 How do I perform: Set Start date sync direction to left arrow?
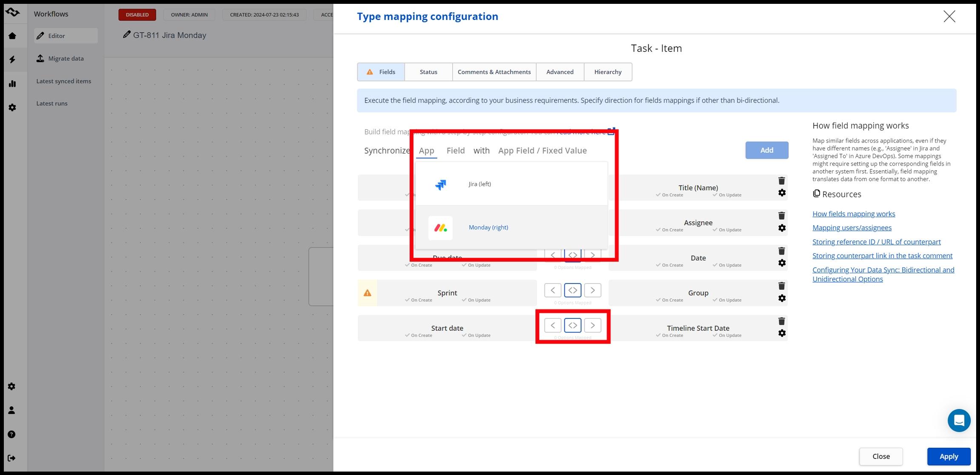[x=553, y=326]
